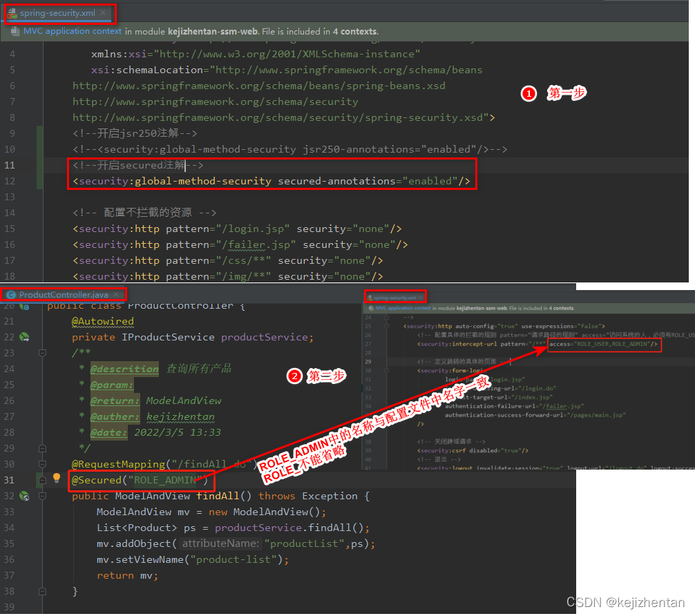Select the small spring-security.xml tab in right pane
The image size is (695, 616).
coord(394,298)
